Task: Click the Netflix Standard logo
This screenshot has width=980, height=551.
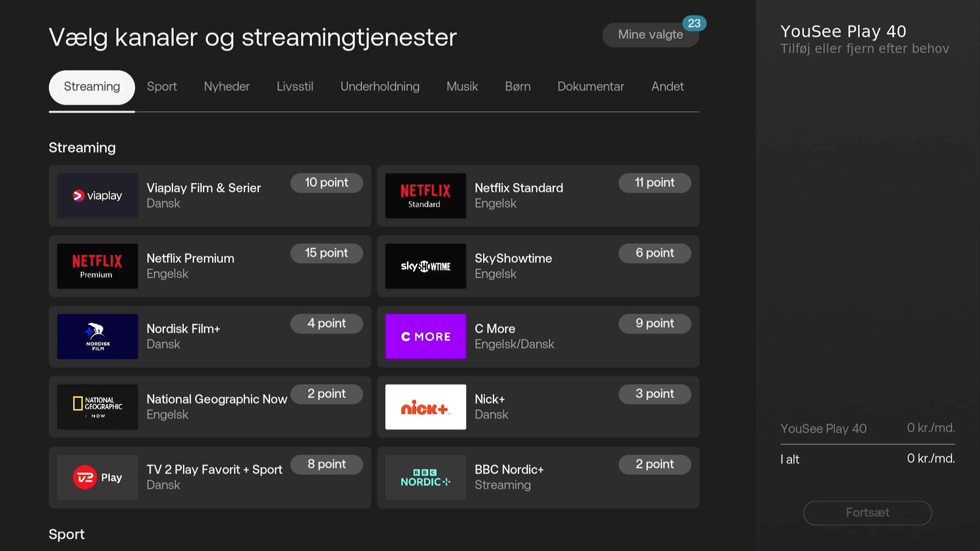Action: [426, 196]
